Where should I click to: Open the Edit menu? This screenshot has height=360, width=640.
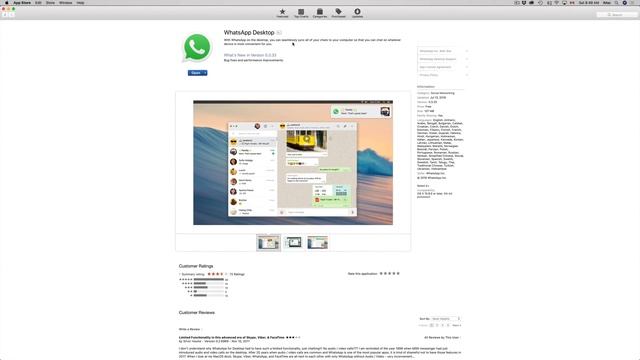[x=38, y=2]
